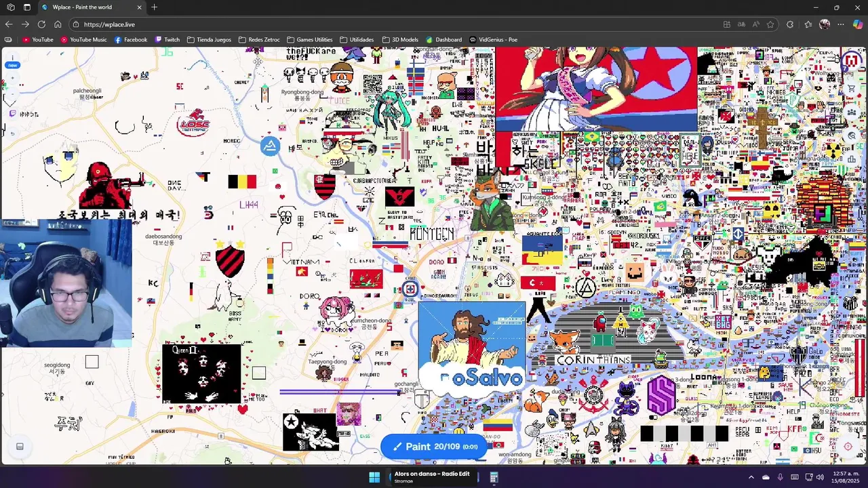Click the blue Paint 20/109 button

click(x=434, y=447)
